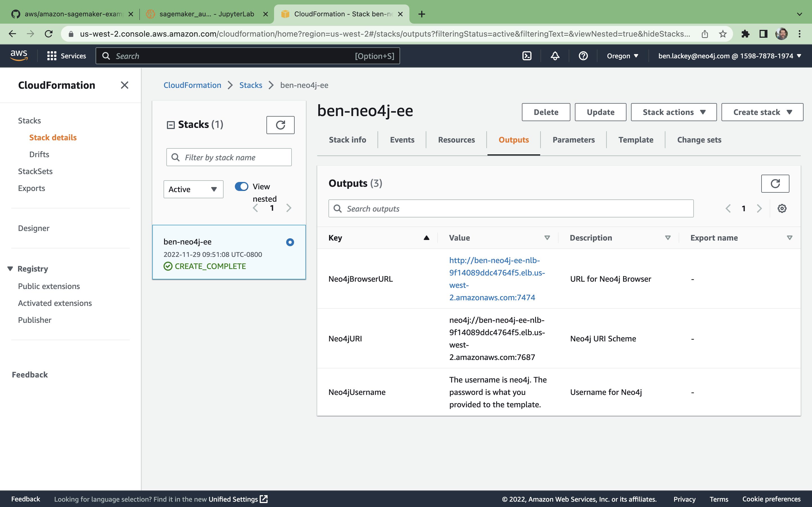The width and height of the screenshot is (812, 507).
Task: Open the Services grid menu
Action: point(52,56)
